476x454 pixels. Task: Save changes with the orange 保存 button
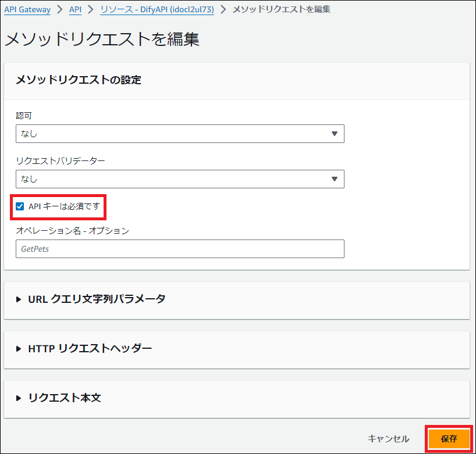[x=449, y=439]
